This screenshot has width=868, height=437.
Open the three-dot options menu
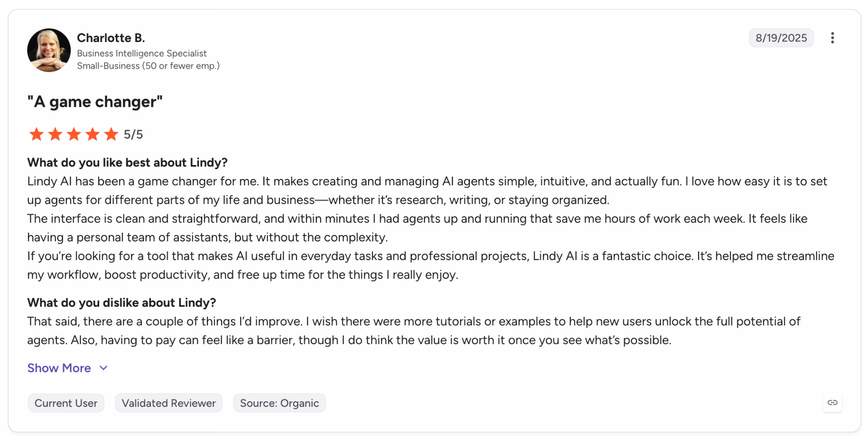point(832,38)
